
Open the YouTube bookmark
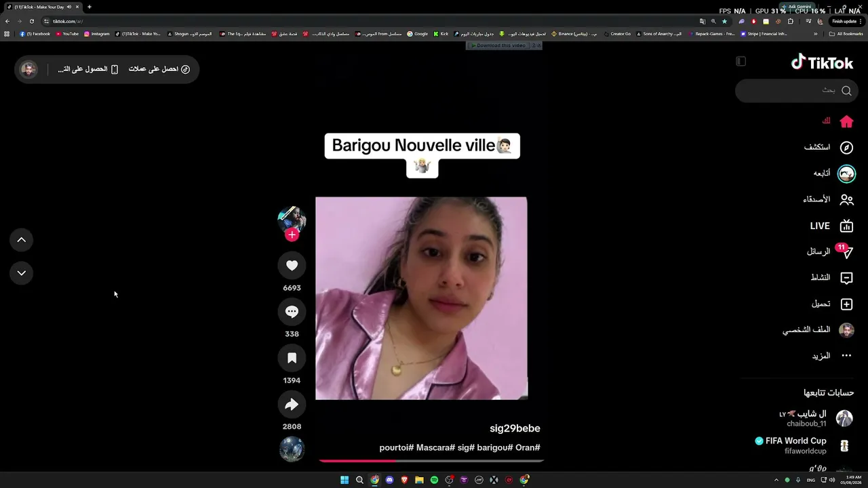(x=67, y=34)
